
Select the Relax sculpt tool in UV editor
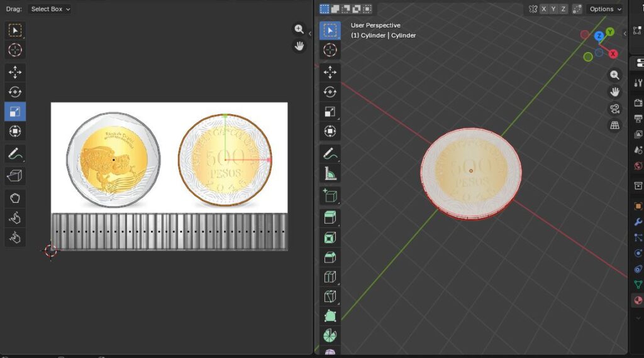pyautogui.click(x=15, y=218)
